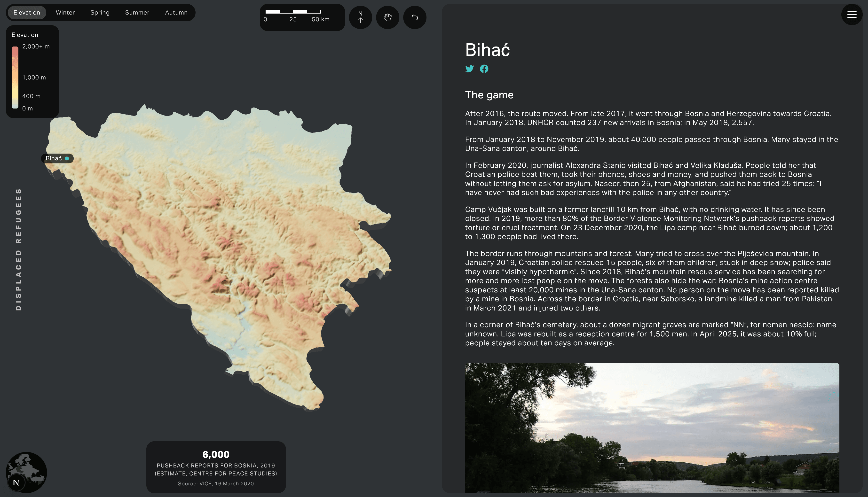Open the river sunset photo

tap(652, 428)
